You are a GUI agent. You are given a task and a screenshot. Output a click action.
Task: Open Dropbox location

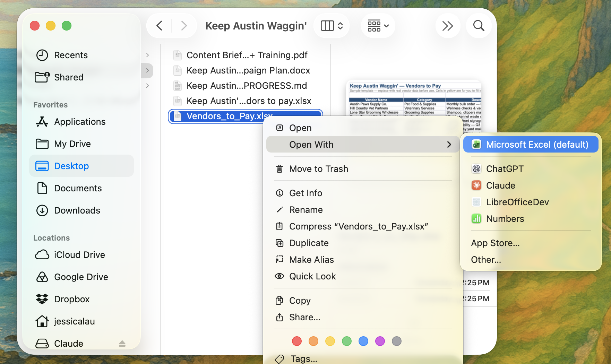[x=81, y=299]
